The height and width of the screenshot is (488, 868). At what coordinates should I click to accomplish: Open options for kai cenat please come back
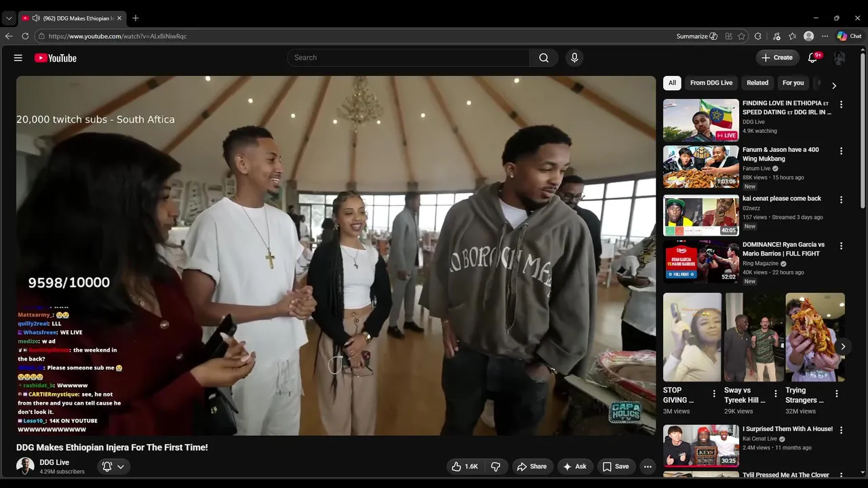(x=841, y=199)
